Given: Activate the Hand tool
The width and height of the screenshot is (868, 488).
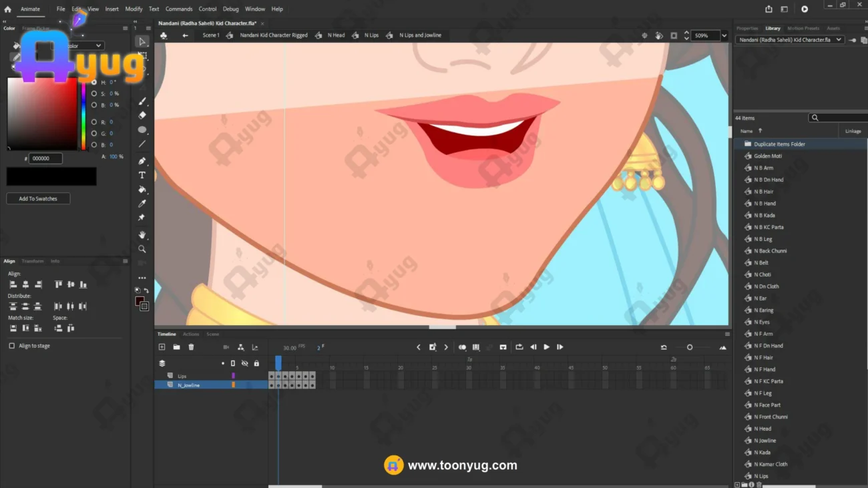Looking at the screenshot, I should 142,235.
